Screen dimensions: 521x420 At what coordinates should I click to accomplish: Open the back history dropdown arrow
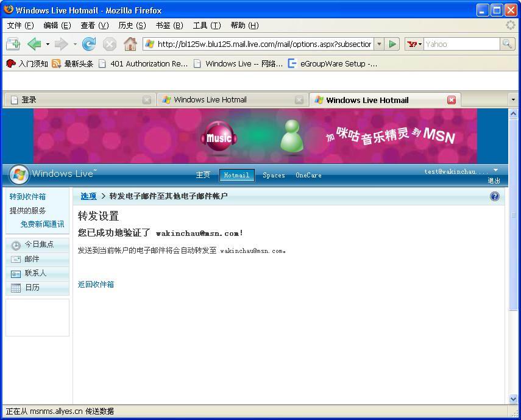pos(48,44)
